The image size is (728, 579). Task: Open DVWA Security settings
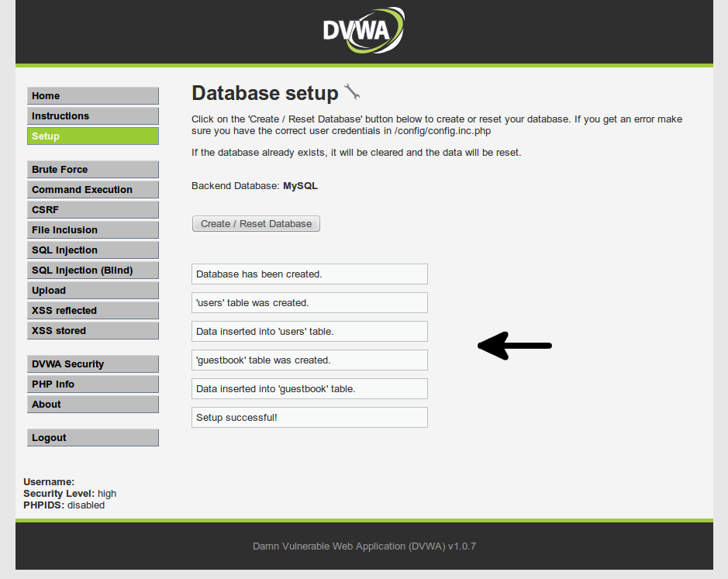93,364
